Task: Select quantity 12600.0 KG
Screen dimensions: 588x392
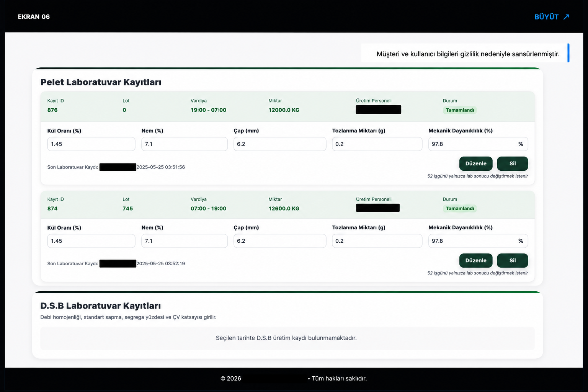Action: tap(284, 209)
